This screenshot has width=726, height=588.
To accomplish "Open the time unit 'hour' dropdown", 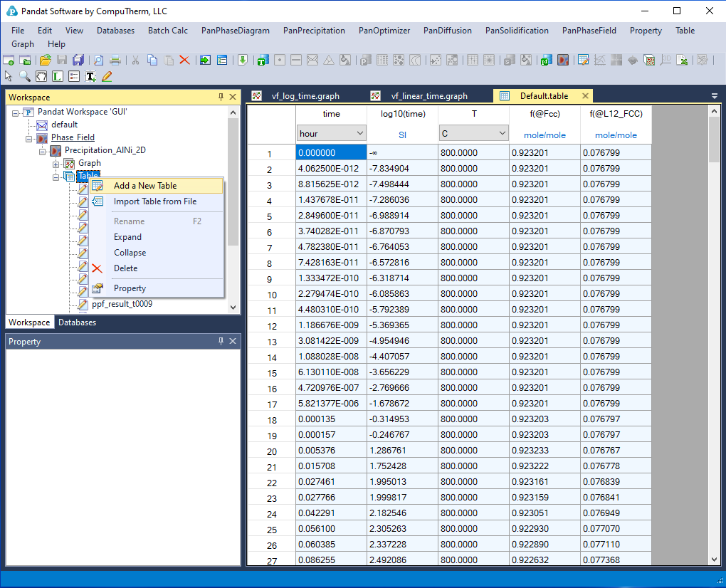I will click(359, 133).
